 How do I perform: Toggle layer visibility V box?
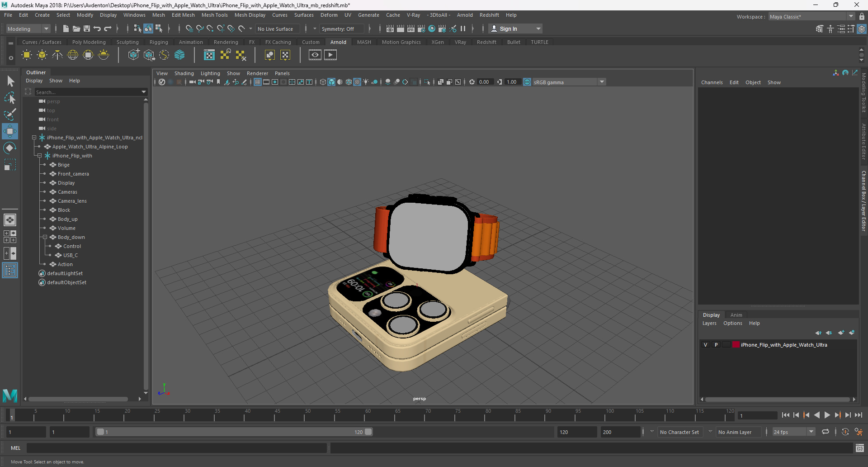[x=705, y=345]
